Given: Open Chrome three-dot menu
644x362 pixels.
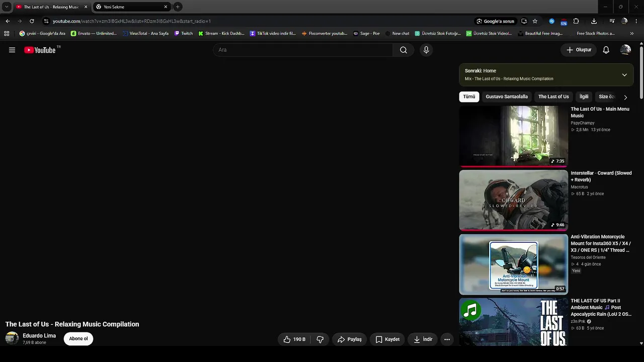Looking at the screenshot, I should point(636,21).
